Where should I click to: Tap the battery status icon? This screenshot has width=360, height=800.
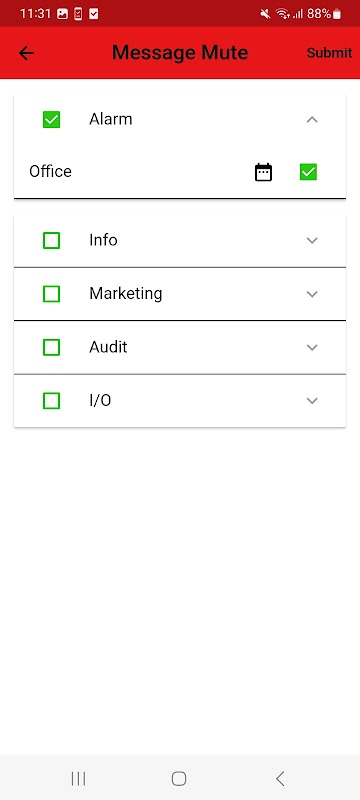pos(337,14)
